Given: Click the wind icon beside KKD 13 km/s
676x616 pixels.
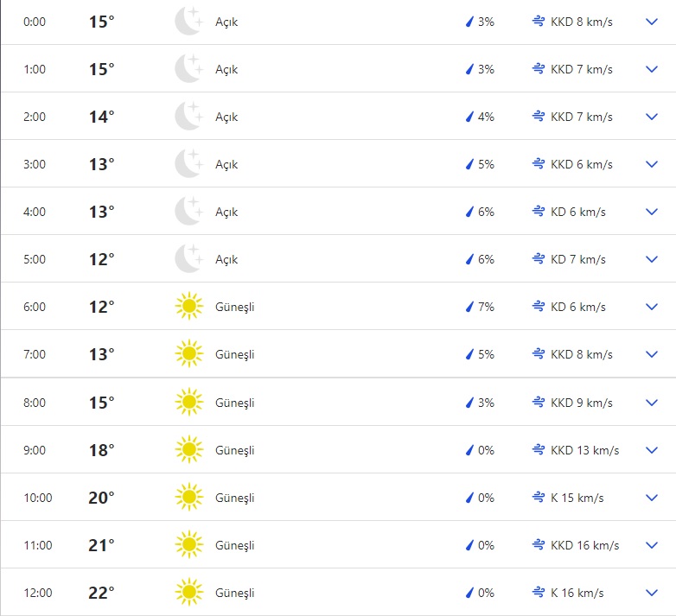Looking at the screenshot, I should click(538, 450).
